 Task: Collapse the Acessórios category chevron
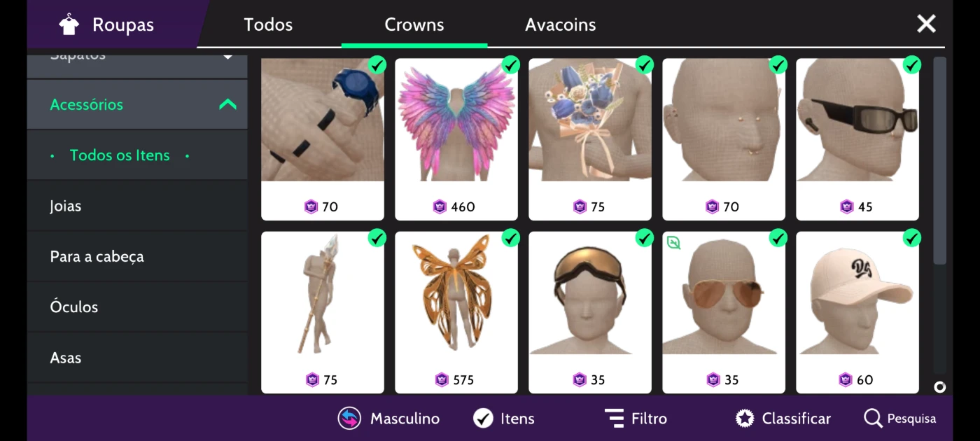(227, 104)
